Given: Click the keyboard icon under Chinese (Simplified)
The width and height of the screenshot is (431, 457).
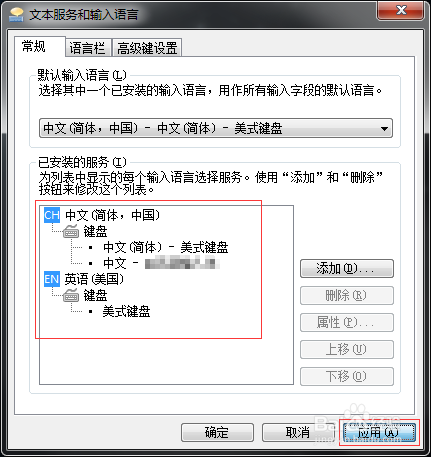Looking at the screenshot, I should coord(71,231).
